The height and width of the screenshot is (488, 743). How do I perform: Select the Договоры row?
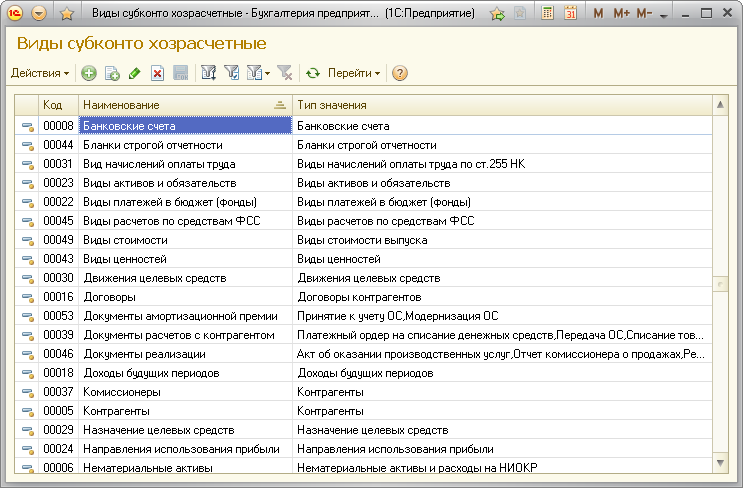pyautogui.click(x=363, y=297)
